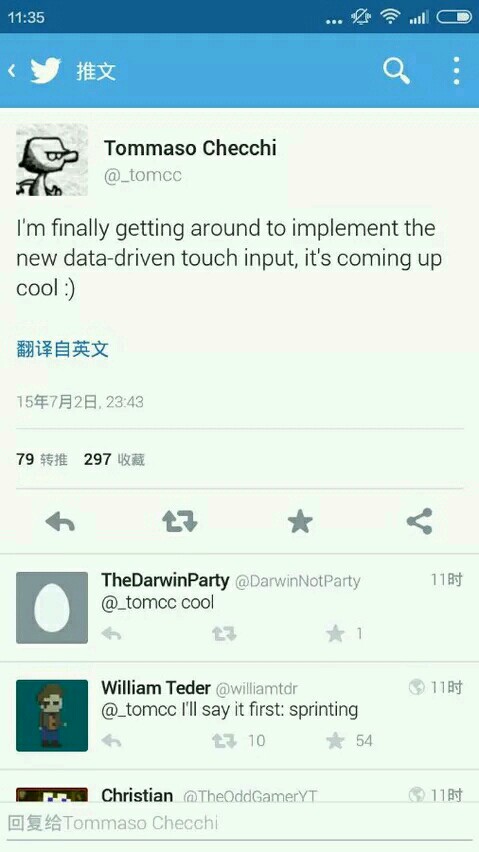
Task: Favorite William Teder's reply star
Action: (336, 741)
